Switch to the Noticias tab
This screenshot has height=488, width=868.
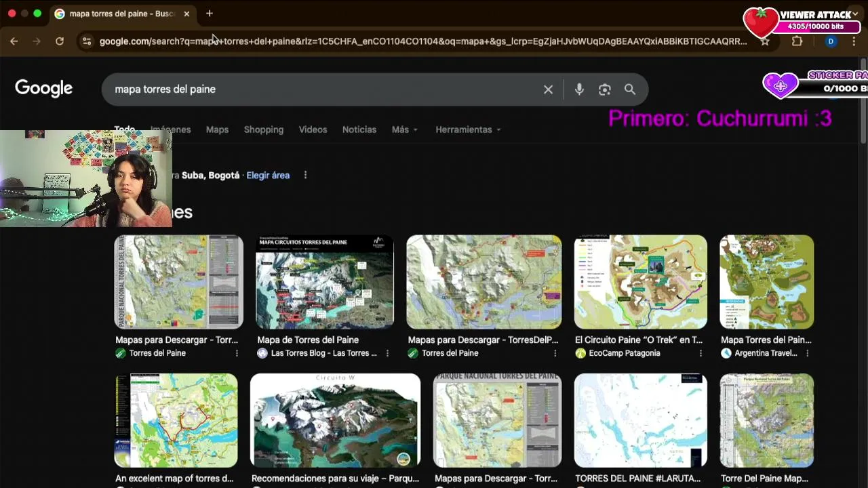[x=359, y=129]
